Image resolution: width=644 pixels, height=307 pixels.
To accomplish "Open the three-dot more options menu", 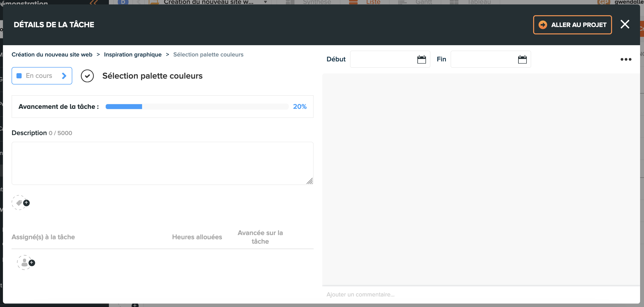I will click(x=626, y=59).
